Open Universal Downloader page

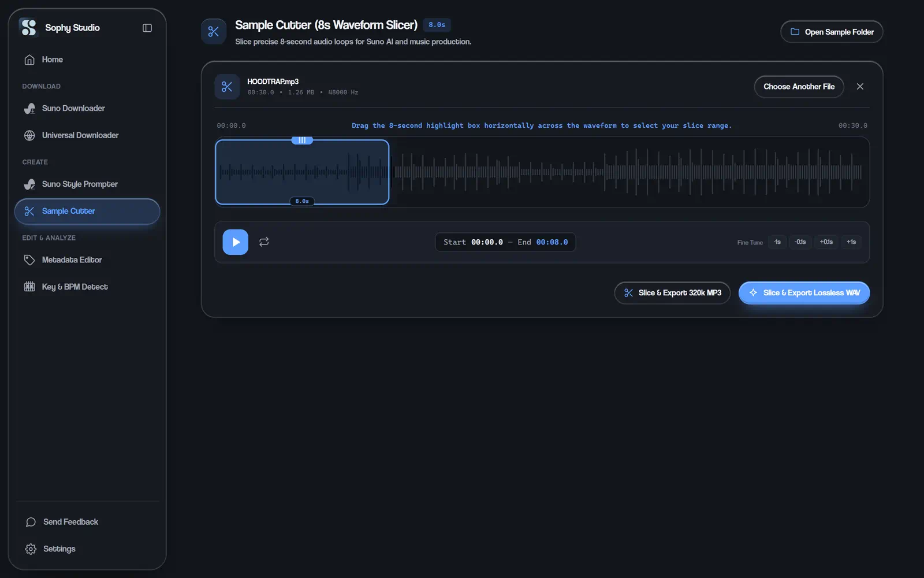point(87,135)
